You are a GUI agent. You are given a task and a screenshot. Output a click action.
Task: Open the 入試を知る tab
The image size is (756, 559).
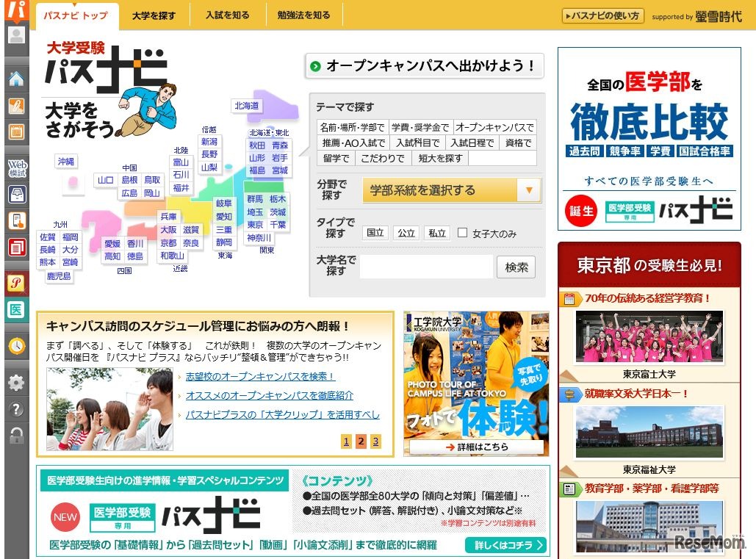(x=228, y=15)
